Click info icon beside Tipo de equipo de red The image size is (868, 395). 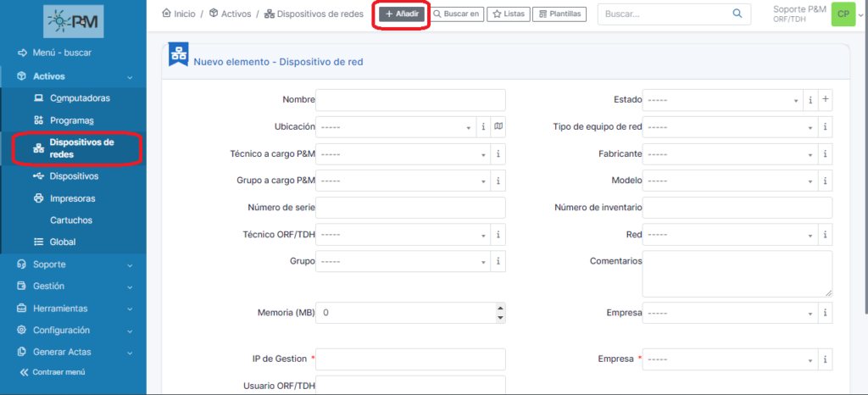826,127
